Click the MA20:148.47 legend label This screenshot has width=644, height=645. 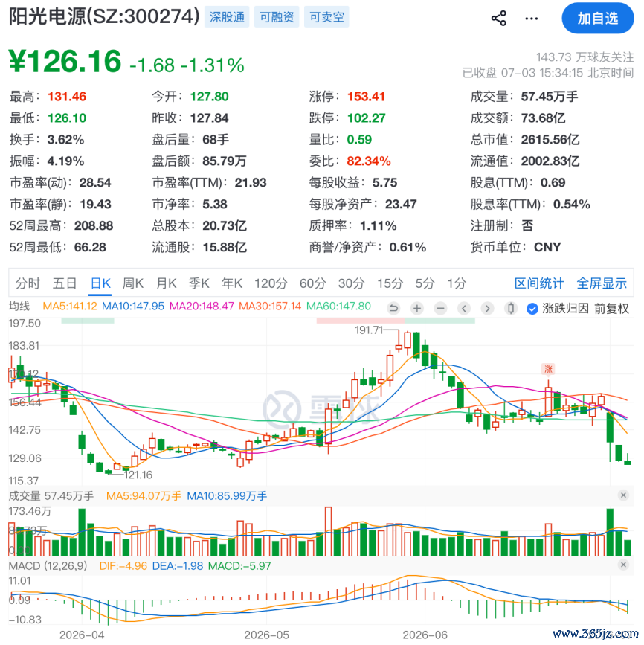202,306
